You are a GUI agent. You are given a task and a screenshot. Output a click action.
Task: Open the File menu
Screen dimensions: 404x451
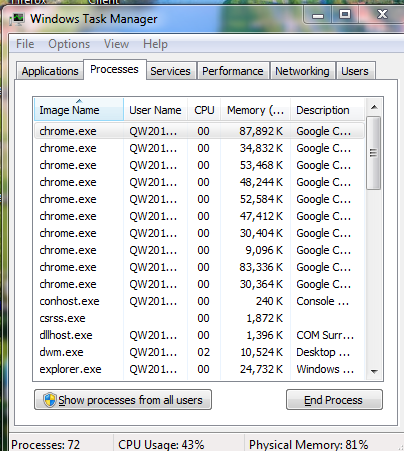coord(25,44)
